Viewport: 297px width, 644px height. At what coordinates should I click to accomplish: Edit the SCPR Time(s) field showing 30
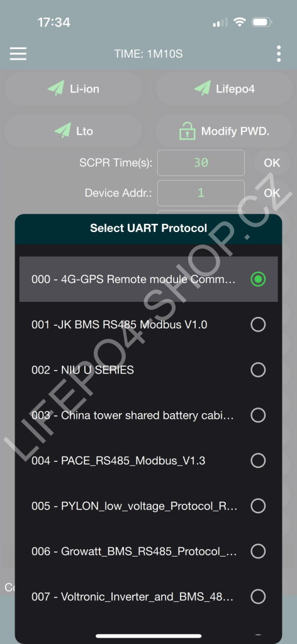pos(201,163)
